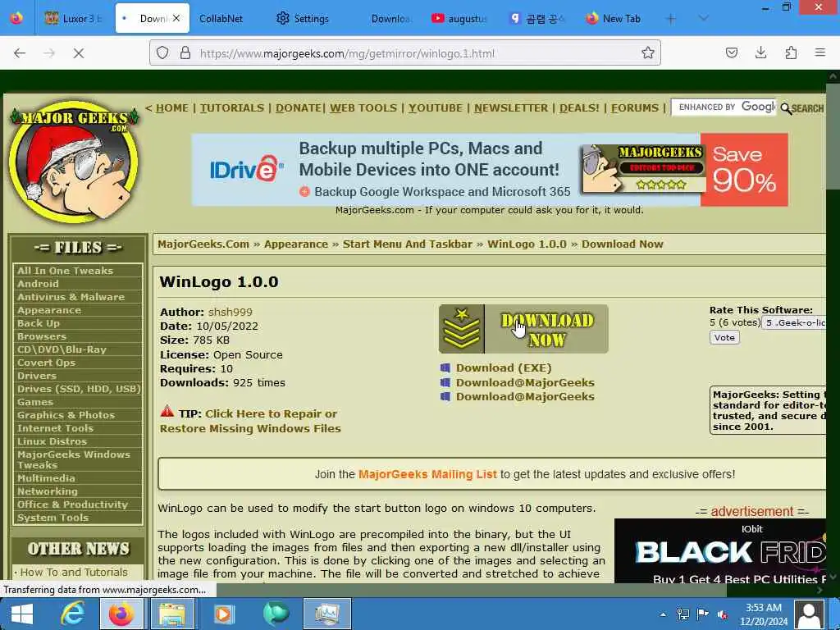Switch to the Luxor 3 tab
The image size is (840, 630).
pos(75,18)
